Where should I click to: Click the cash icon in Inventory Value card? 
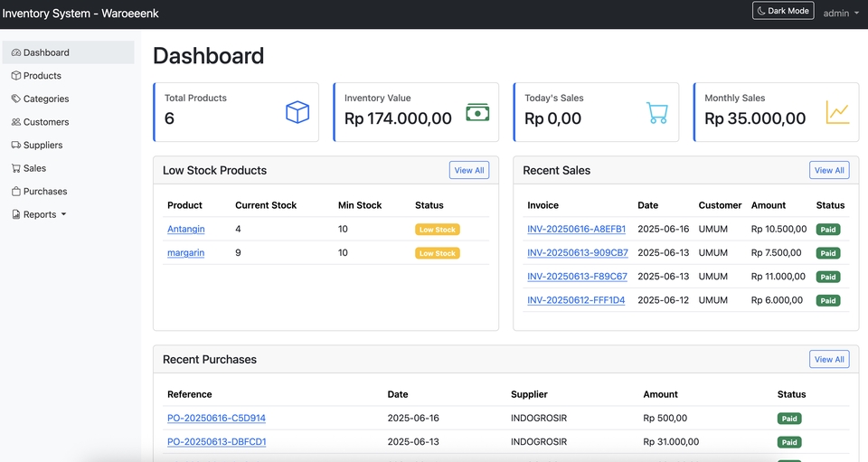tap(477, 112)
